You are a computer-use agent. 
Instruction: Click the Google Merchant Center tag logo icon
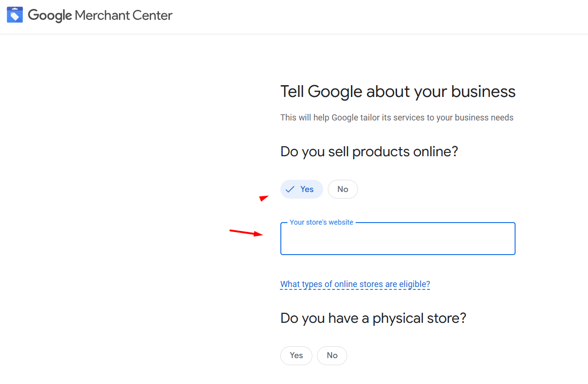click(15, 15)
